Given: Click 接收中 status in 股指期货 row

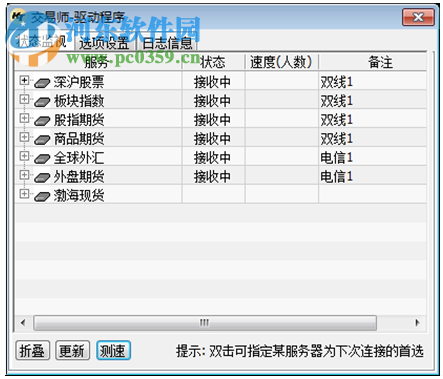Looking at the screenshot, I should point(212,120).
